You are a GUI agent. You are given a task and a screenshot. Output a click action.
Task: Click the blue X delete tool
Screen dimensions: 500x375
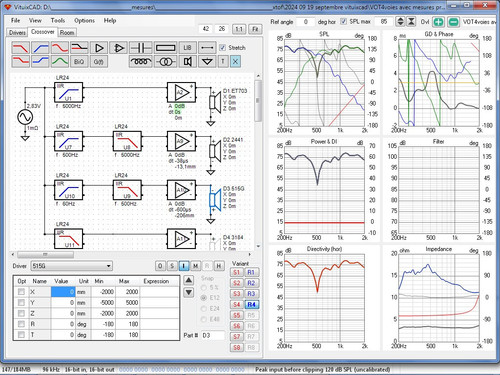235,61
